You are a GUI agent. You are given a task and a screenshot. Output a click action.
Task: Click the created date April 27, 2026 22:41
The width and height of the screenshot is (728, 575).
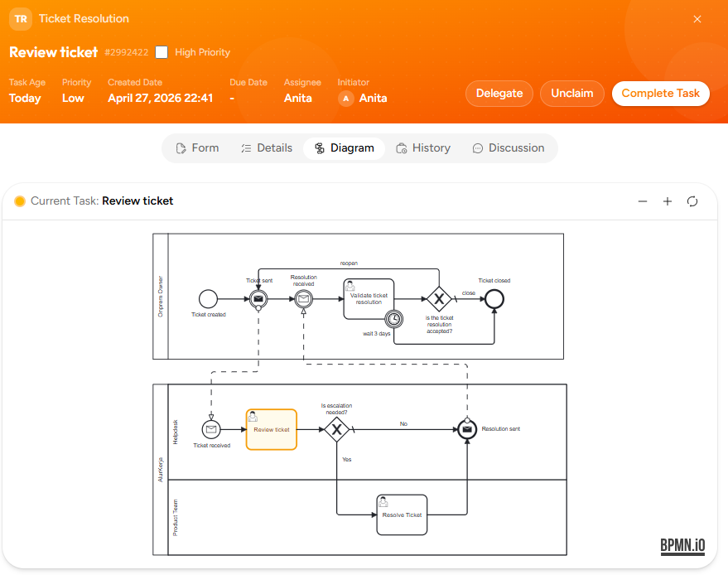point(160,98)
